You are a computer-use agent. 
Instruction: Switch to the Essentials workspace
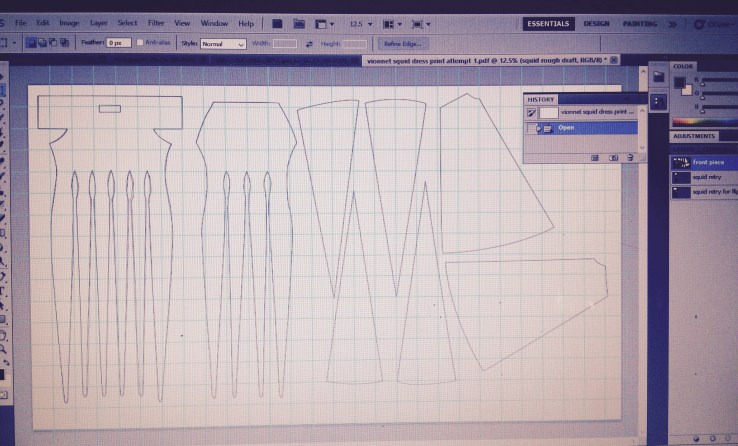[548, 24]
